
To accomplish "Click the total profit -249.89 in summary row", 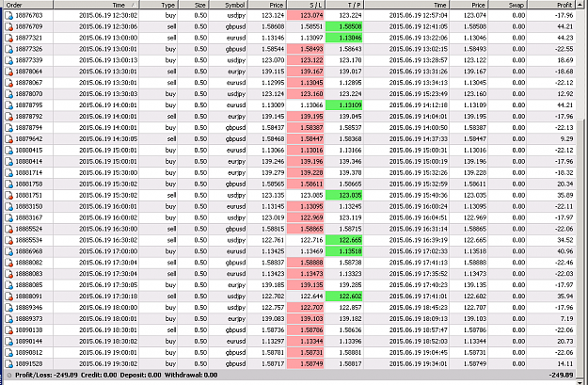I will pyautogui.click(x=561, y=375).
